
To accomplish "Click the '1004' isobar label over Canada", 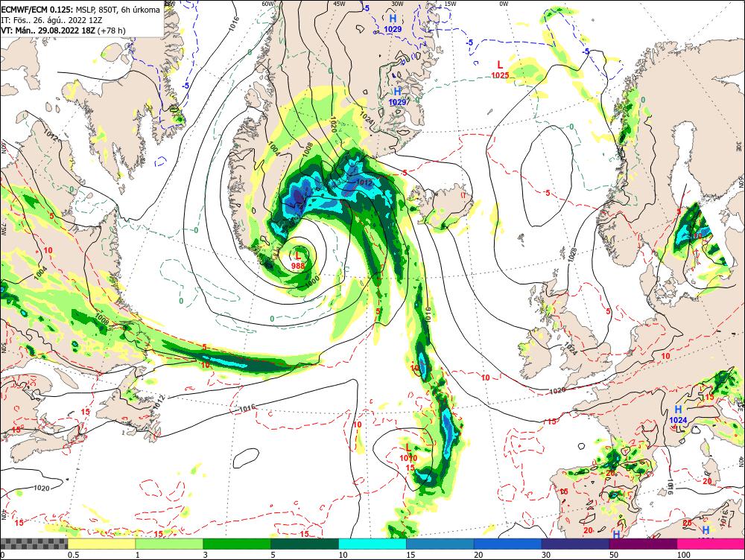I will (x=40, y=272).
